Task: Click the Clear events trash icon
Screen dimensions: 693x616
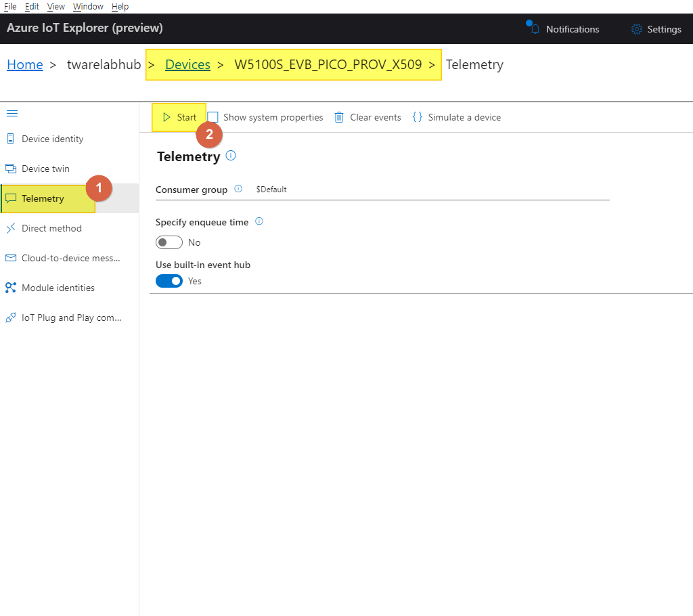Action: click(x=339, y=117)
